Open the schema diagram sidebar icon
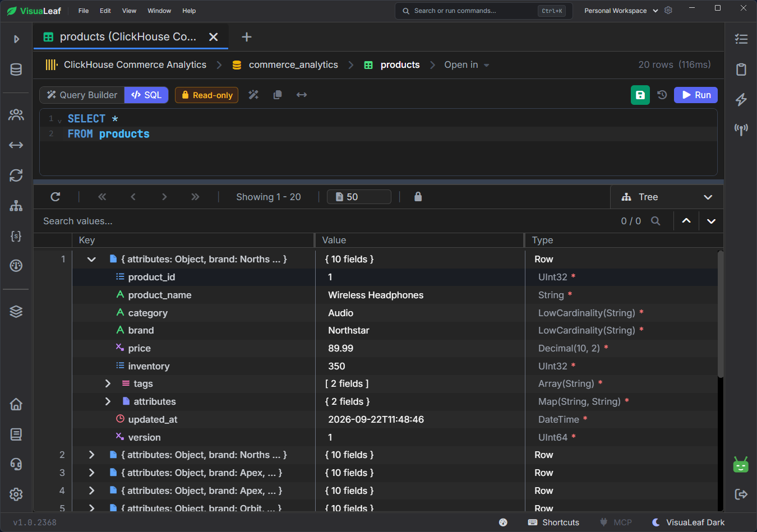This screenshot has width=757, height=532. pyautogui.click(x=16, y=206)
